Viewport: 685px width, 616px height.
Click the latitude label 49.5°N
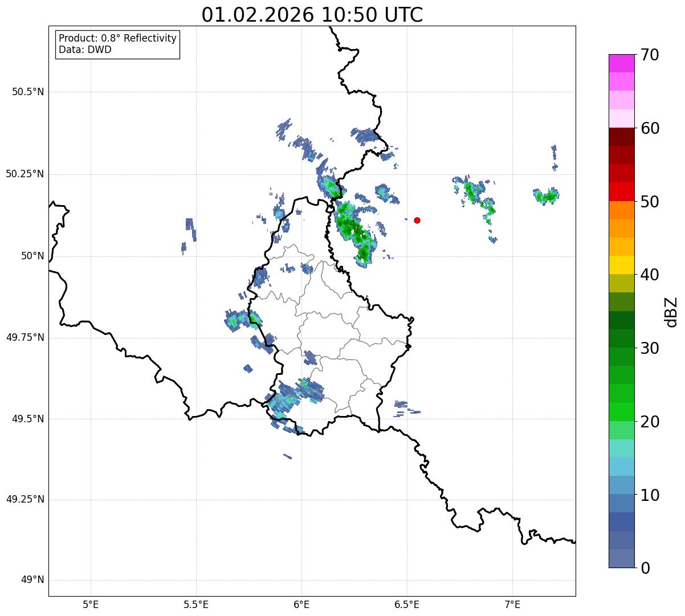[28, 419]
